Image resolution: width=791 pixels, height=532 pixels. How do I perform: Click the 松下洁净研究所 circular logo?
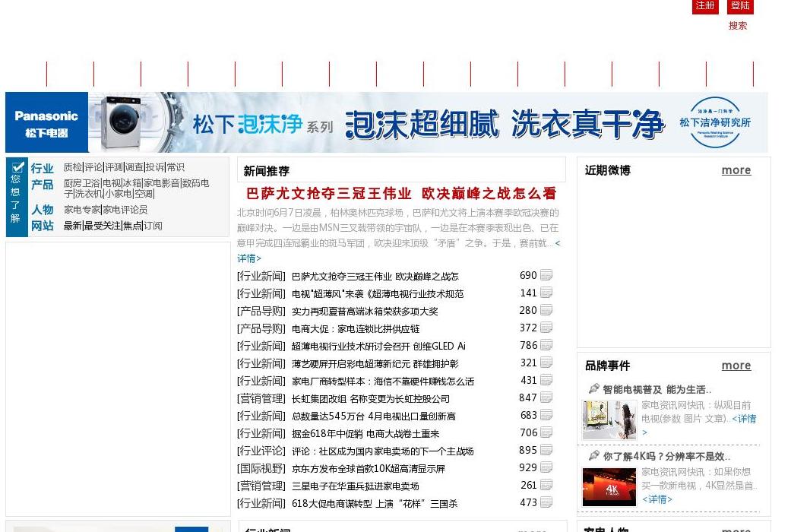tap(715, 122)
